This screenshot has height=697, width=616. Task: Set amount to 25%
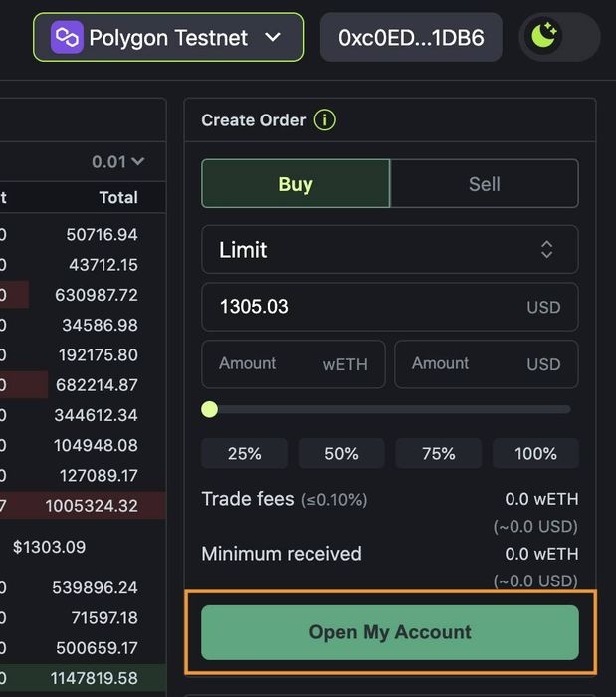click(x=244, y=453)
